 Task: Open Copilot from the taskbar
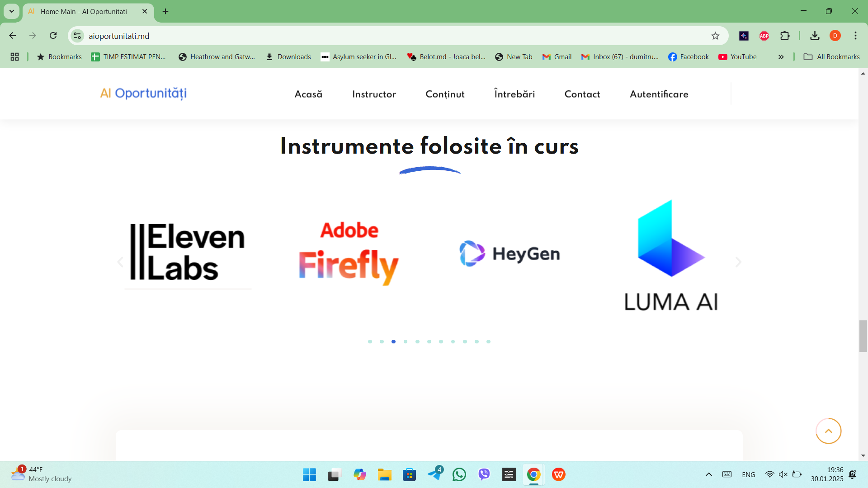click(x=359, y=474)
